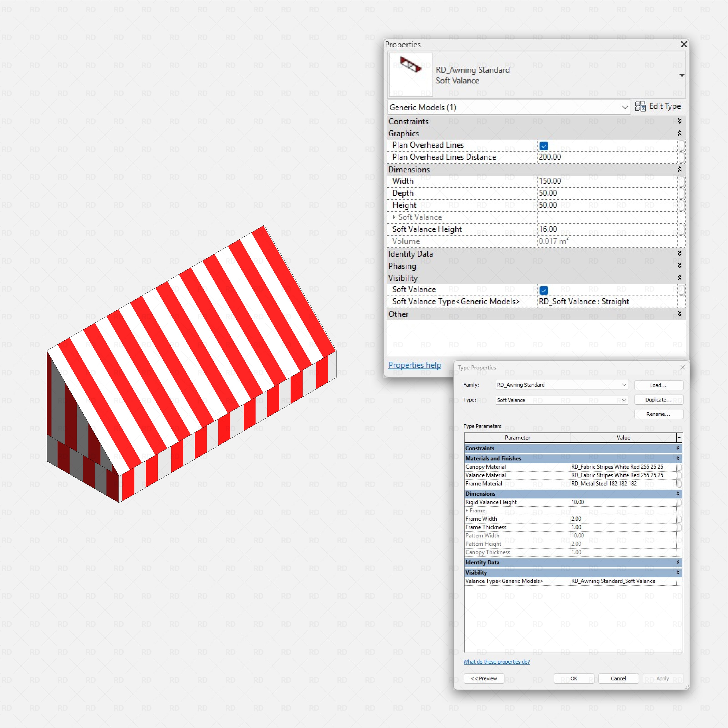Viewport: 728px width, 728px height.
Task: Click Rigid Valance Height value 10.00
Action: click(x=623, y=502)
